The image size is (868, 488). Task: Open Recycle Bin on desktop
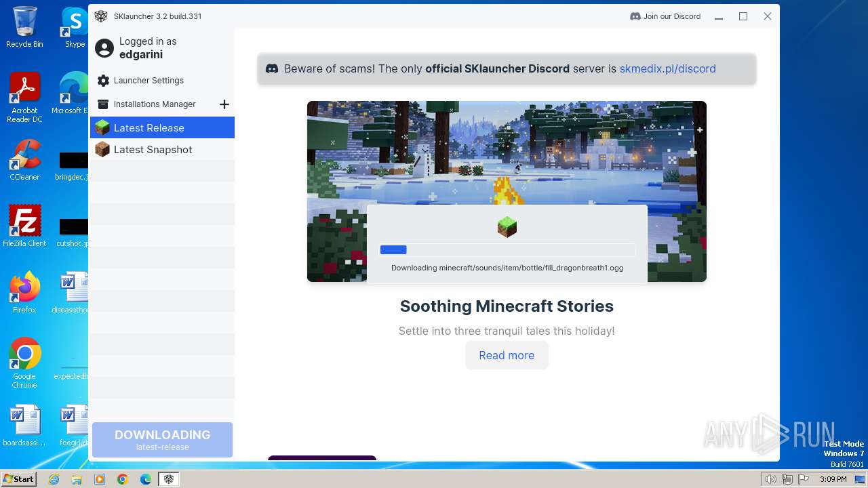pos(24,27)
